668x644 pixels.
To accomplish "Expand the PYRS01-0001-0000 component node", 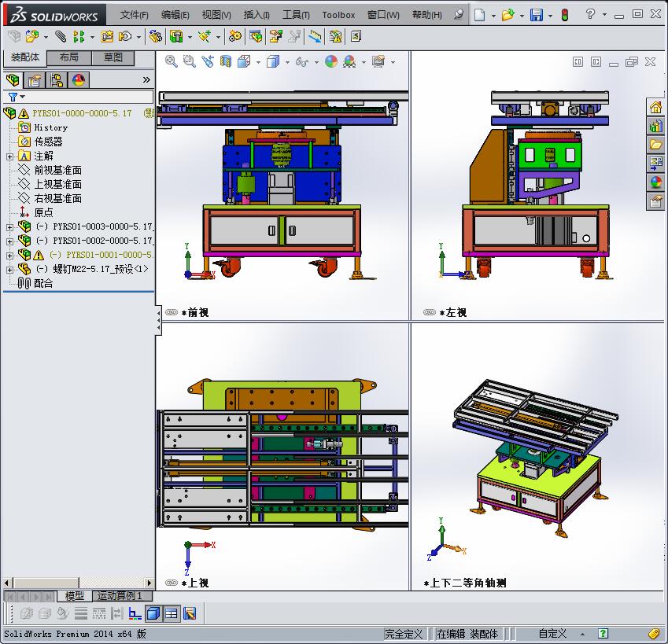I will (9, 256).
